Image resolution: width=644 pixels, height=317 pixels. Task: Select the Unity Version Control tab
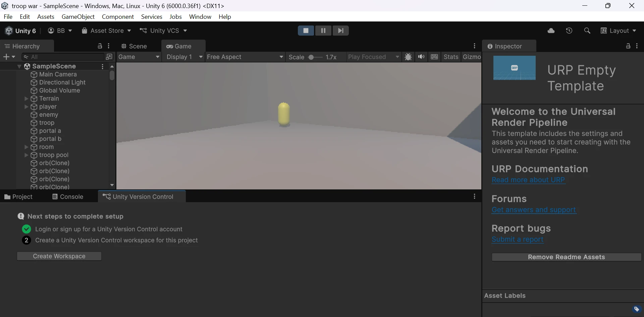142,196
